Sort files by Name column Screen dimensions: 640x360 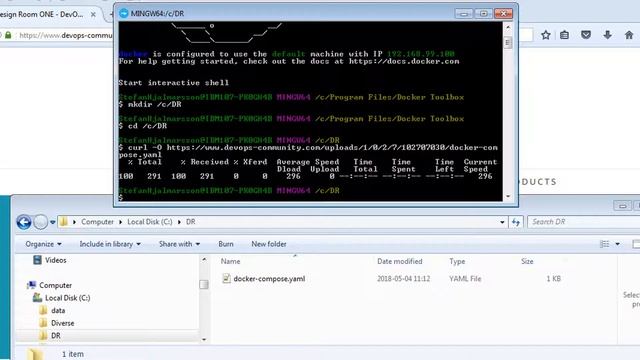[x=230, y=261]
